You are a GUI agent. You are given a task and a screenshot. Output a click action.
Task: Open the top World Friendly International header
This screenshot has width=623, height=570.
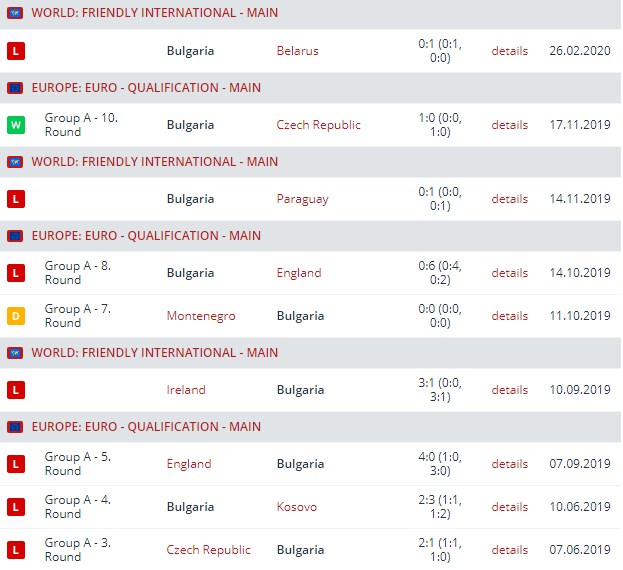155,14
